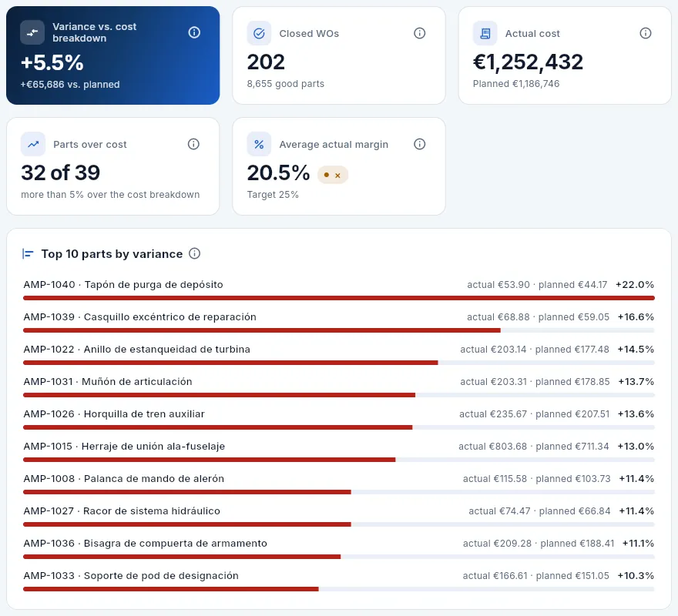Select row AMP-1008 Palanca de mando de alerón
Screen dimensions: 678x616
click(x=338, y=484)
